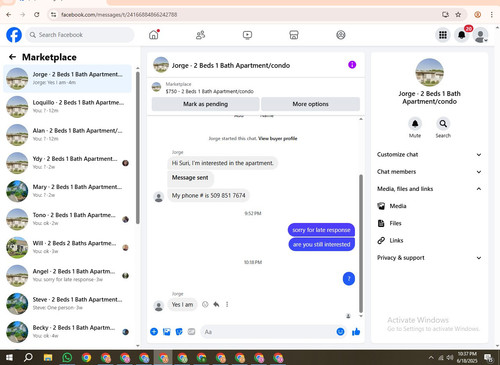
Task: Open the Notifications bell icon
Action: [x=462, y=35]
